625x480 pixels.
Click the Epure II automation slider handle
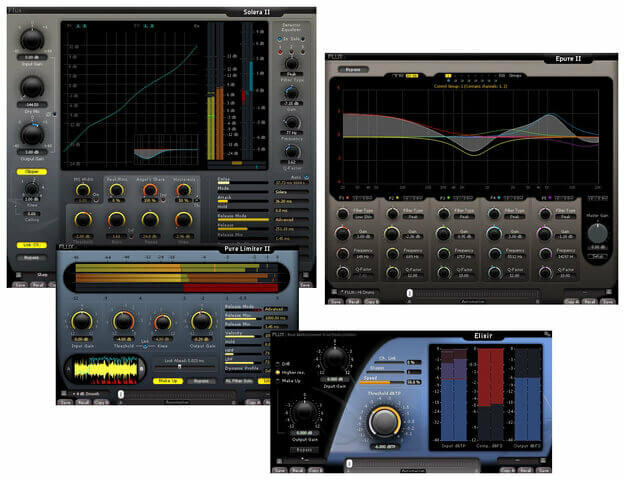(409, 293)
